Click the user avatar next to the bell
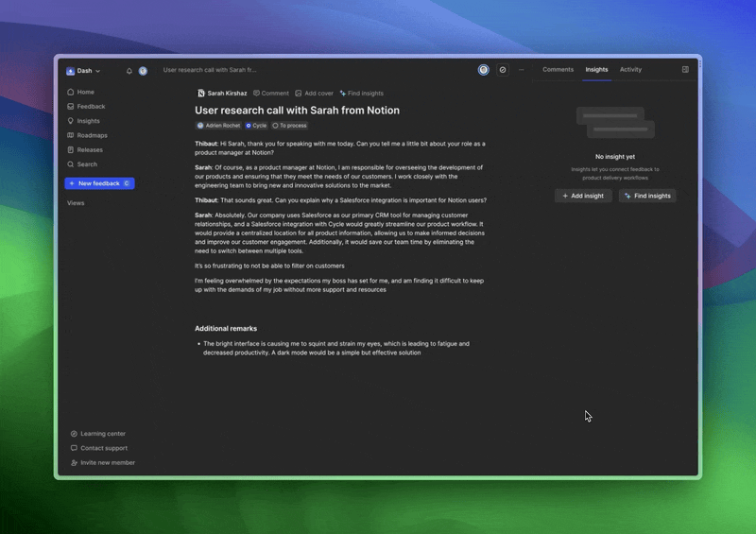Screen dimensions: 756x534 click(x=143, y=71)
